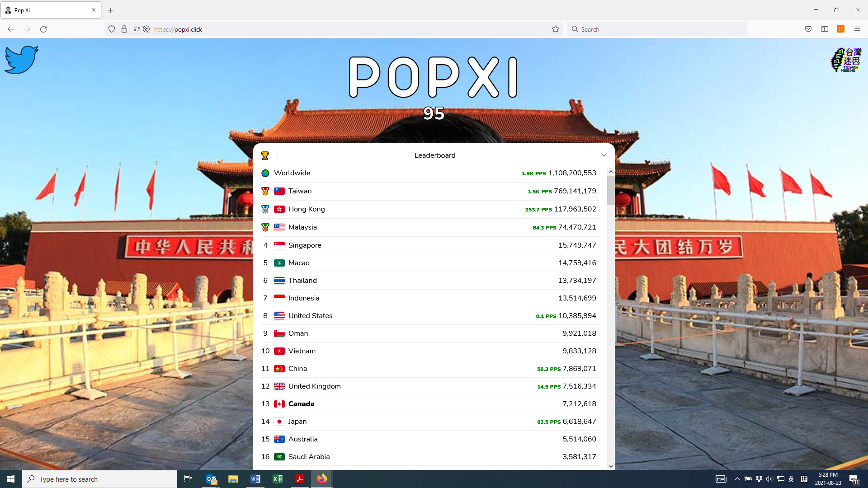Open the Save to Pocket icon
This screenshot has width=868, height=488.
pyautogui.click(x=808, y=29)
